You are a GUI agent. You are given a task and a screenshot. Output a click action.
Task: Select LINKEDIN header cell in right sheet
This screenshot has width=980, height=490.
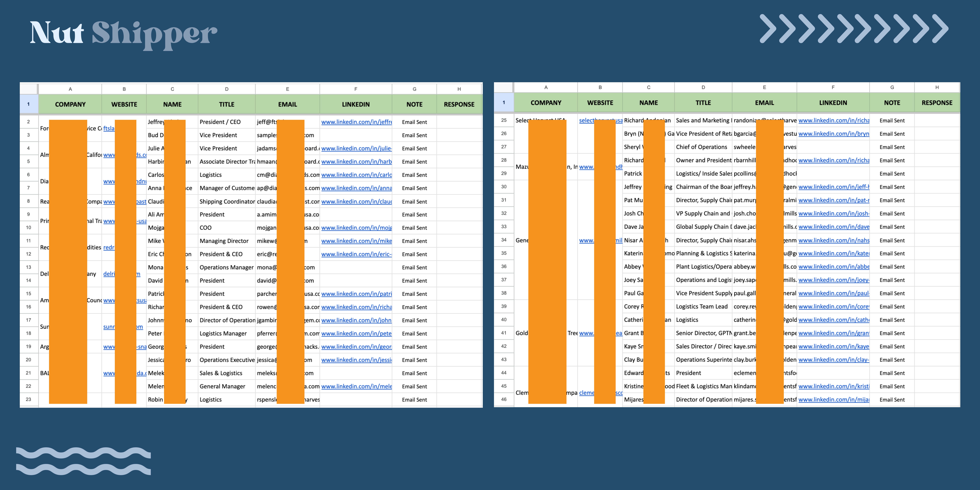[x=833, y=103]
